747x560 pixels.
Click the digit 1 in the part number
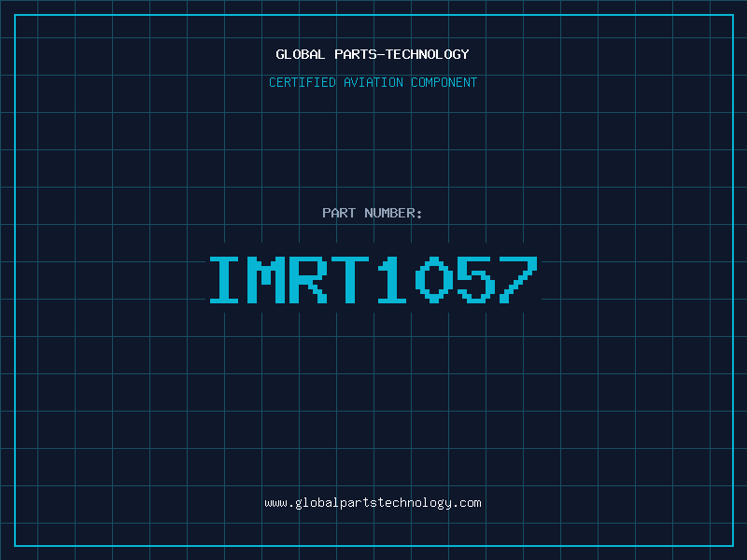point(394,280)
